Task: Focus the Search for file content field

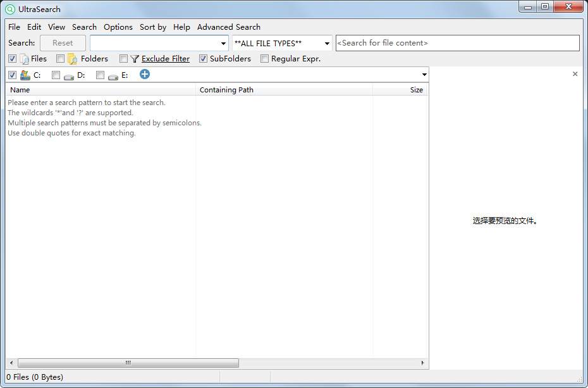Action: pyautogui.click(x=458, y=43)
